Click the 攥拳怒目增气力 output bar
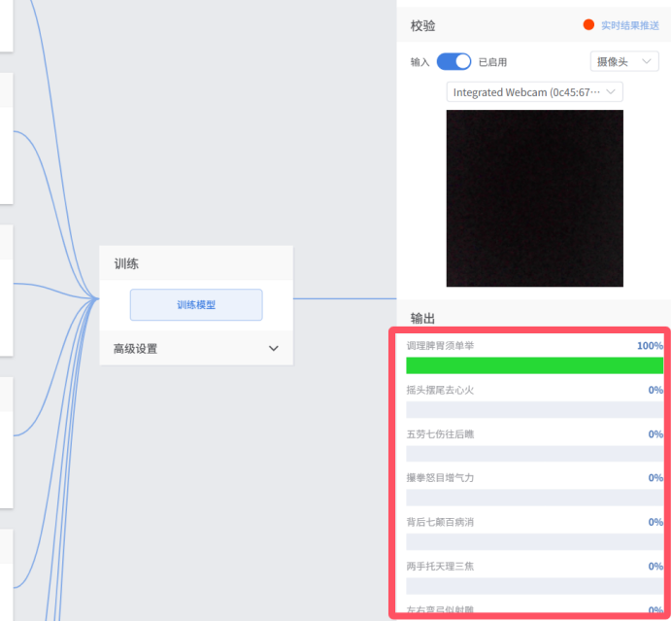 click(x=534, y=498)
